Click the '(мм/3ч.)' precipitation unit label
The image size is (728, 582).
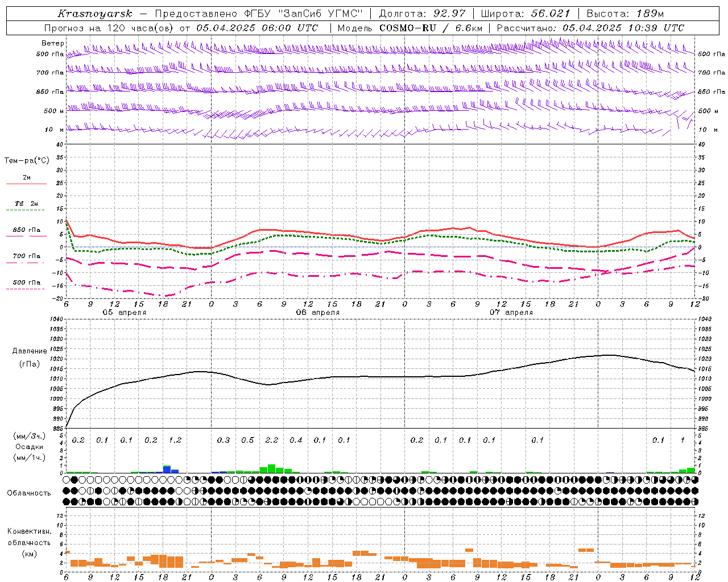click(x=29, y=436)
